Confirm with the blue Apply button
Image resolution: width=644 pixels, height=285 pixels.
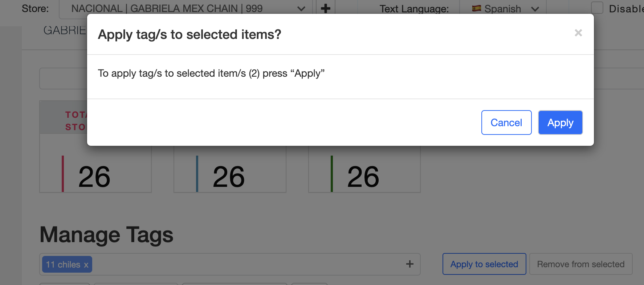click(560, 123)
